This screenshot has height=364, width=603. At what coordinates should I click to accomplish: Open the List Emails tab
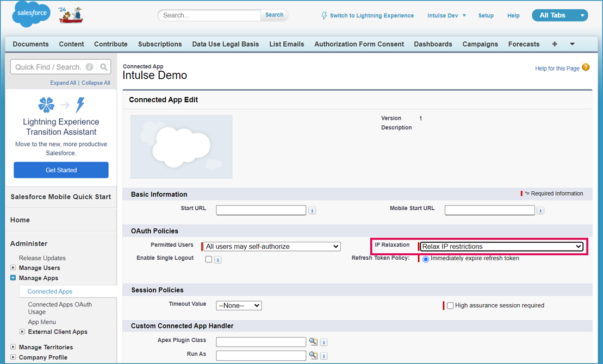287,44
